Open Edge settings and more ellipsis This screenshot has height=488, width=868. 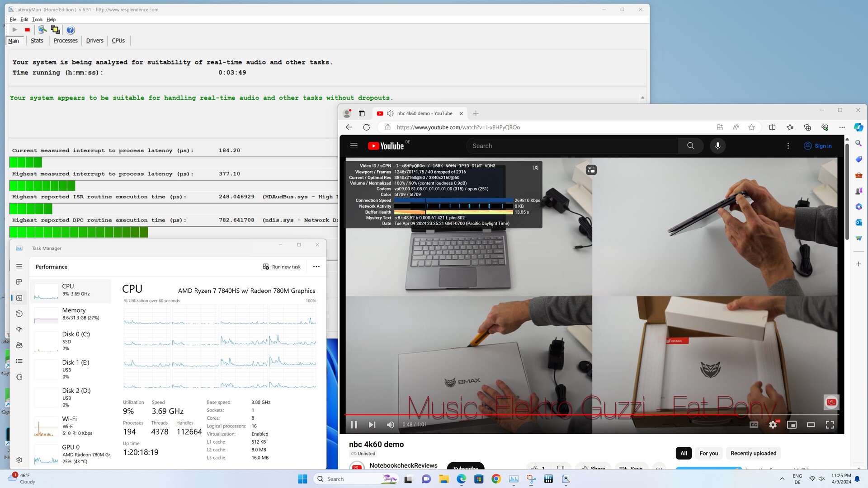[x=842, y=127]
